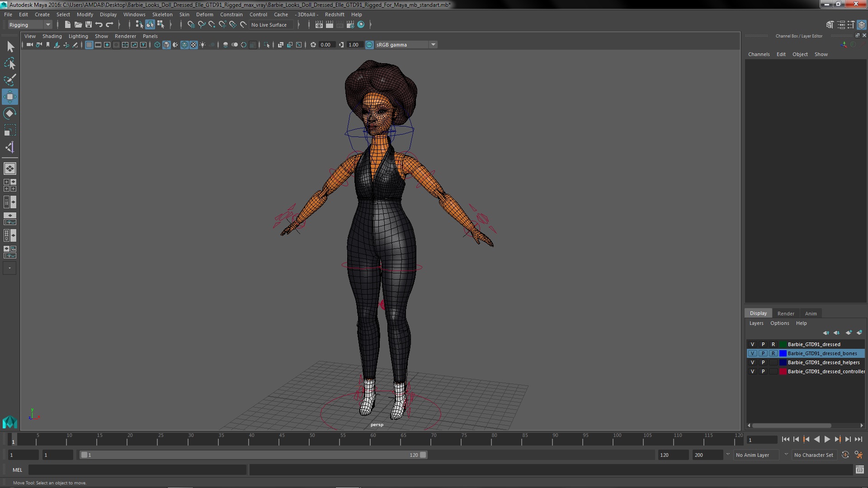Go to start of playback range
This screenshot has width=868, height=488.
coord(785,439)
